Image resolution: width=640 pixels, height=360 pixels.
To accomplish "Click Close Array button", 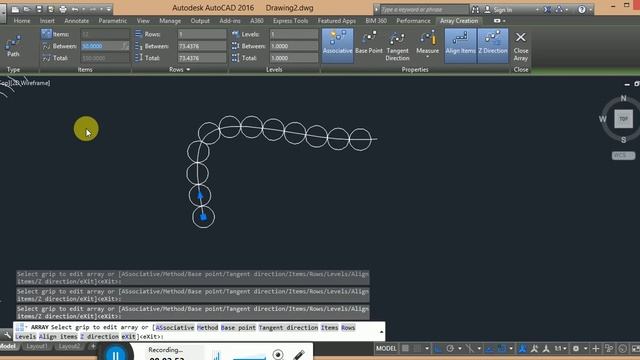I will tap(520, 46).
